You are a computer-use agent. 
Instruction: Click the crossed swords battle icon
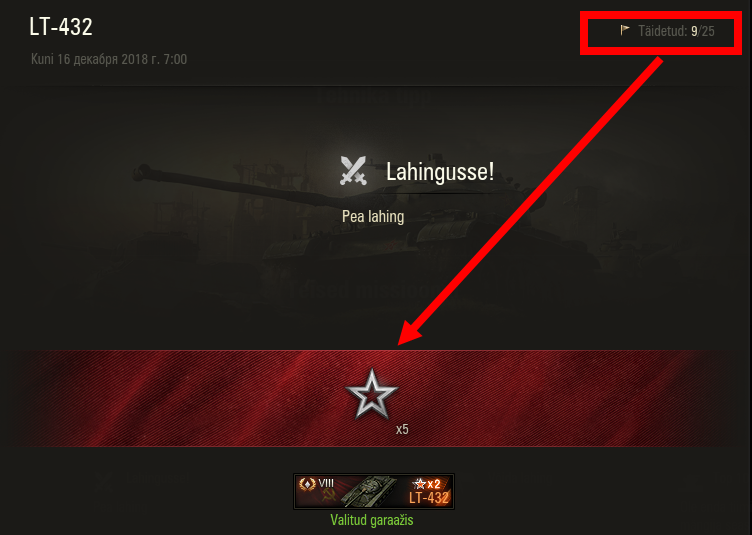pyautogui.click(x=353, y=171)
